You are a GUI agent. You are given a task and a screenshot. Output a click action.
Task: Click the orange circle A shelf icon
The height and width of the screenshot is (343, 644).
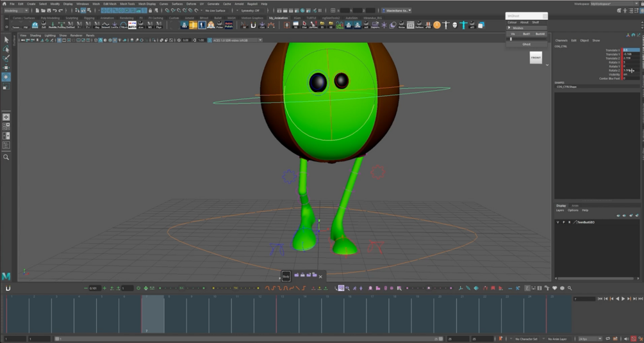(437, 25)
